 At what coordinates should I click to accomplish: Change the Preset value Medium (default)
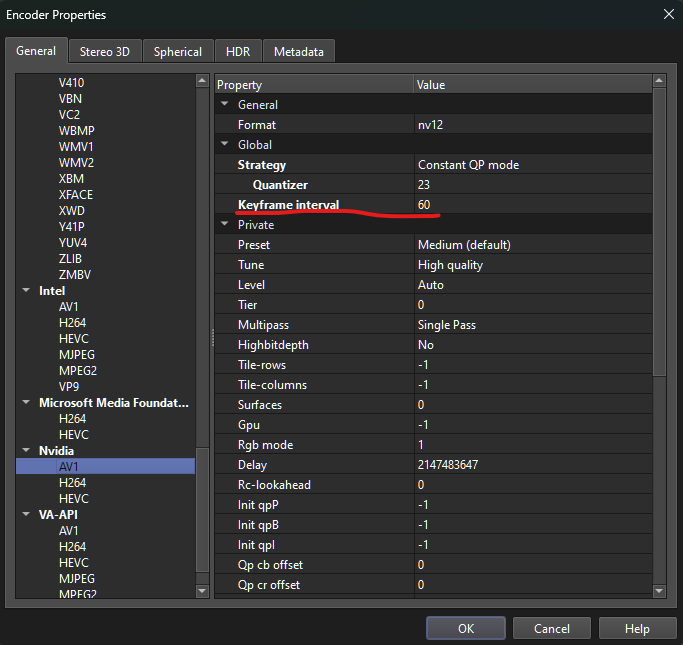pos(530,245)
